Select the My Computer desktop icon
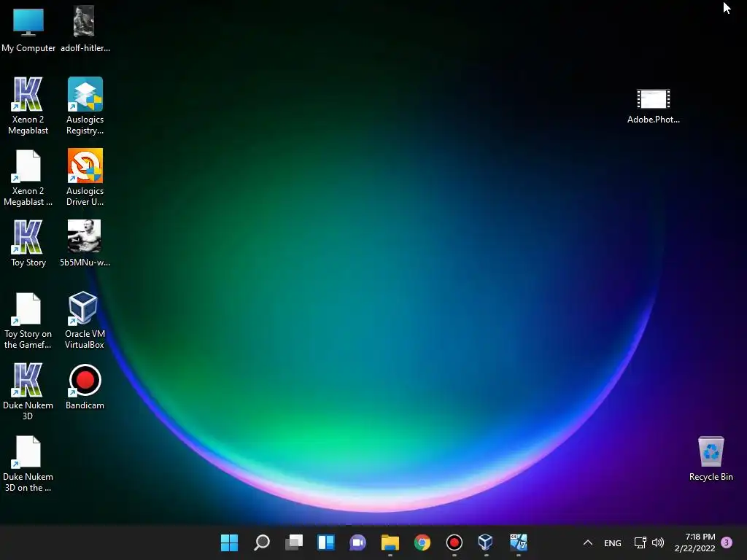 coord(28,29)
